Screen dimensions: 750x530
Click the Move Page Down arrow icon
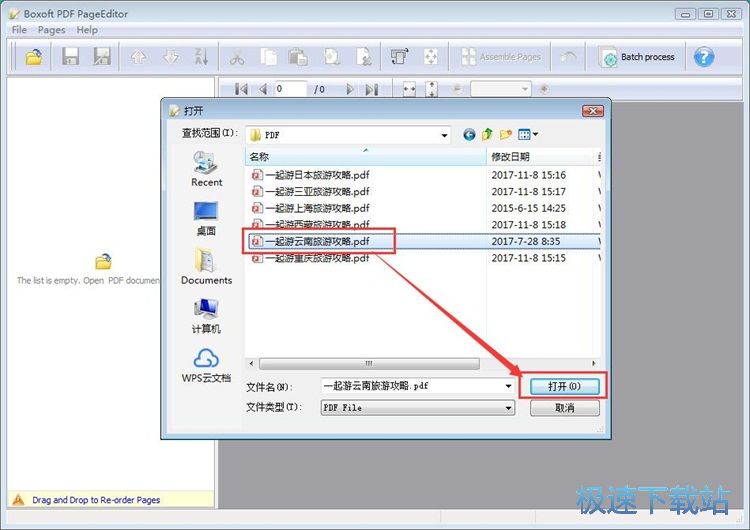[x=171, y=57]
